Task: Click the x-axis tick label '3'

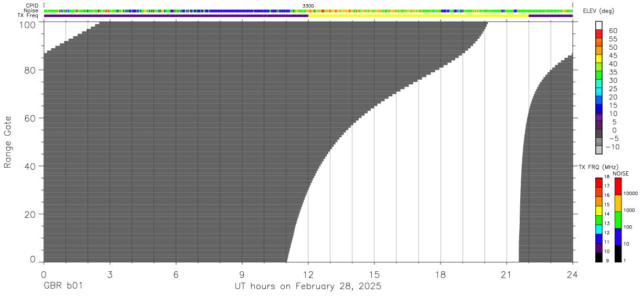Action: tap(110, 274)
